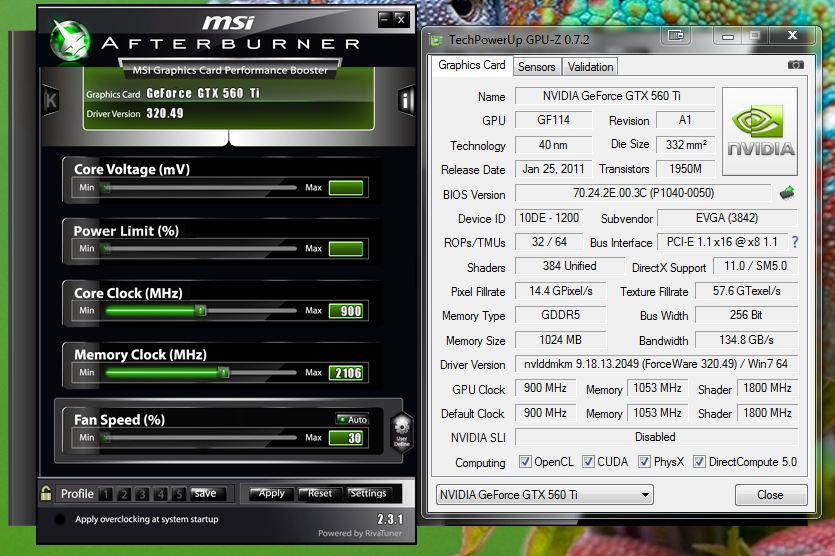
Task: Select profile slot 3
Action: [x=142, y=494]
